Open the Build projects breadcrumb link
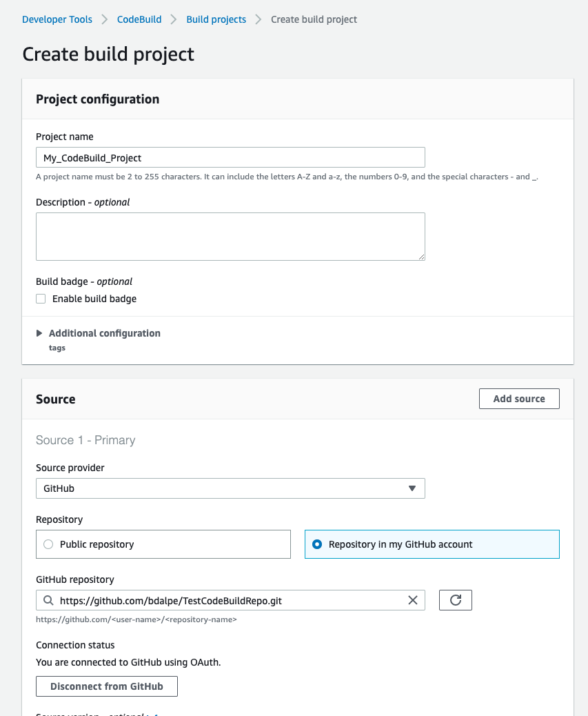The width and height of the screenshot is (588, 716). pyautogui.click(x=216, y=19)
